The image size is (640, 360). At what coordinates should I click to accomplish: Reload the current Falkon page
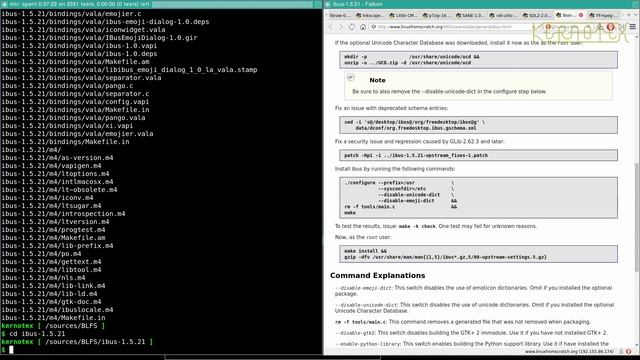pos(352,27)
